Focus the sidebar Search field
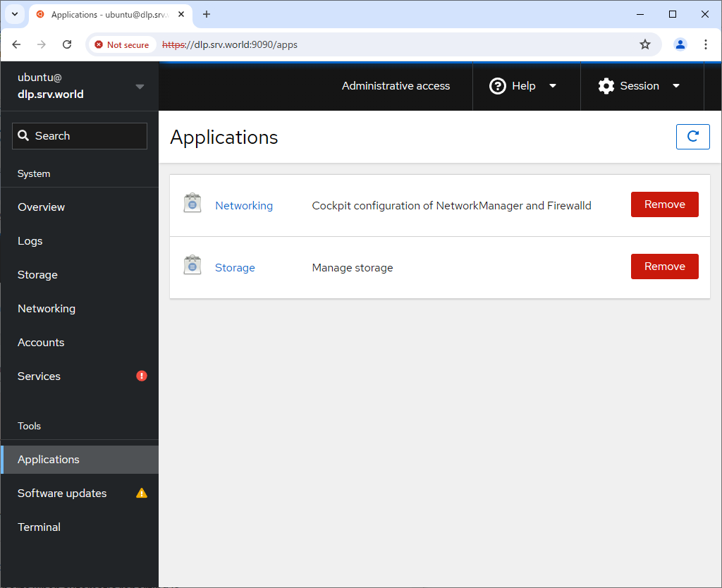Viewport: 722px width, 588px height. click(x=79, y=136)
